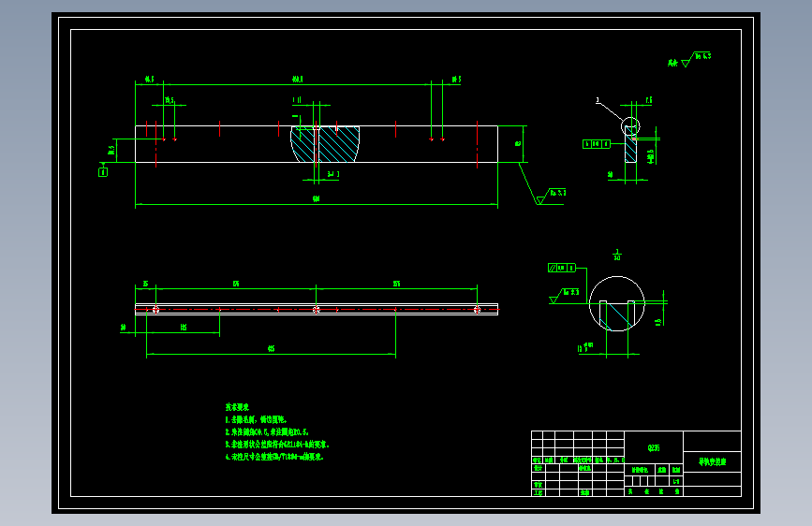The height and width of the screenshot is (526, 812).
Task: Click the tolerance frame above the detail view's Ra symbol
Action: coord(562,268)
